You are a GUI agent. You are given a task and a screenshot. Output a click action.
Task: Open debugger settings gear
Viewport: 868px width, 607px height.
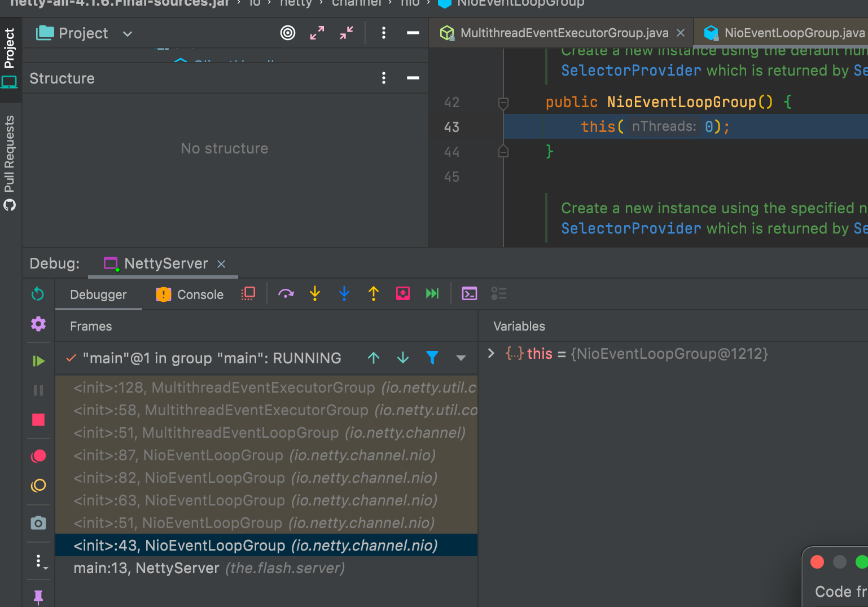coord(38,324)
